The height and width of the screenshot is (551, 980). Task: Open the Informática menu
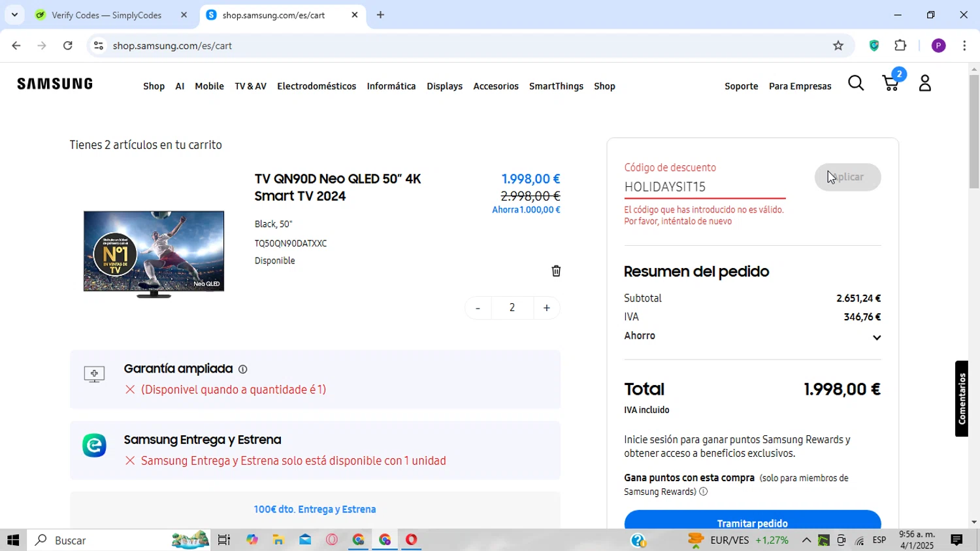(391, 86)
